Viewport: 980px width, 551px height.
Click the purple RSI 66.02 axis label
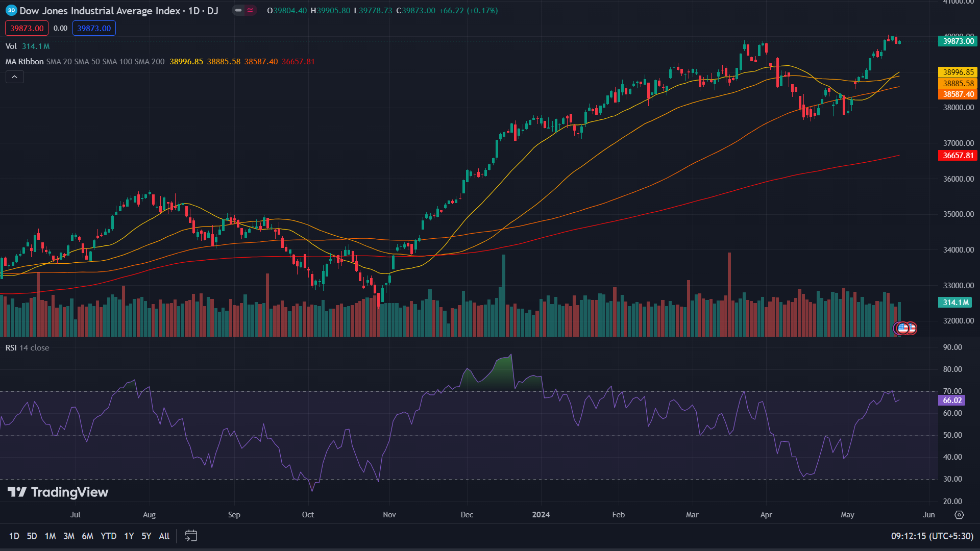point(952,400)
